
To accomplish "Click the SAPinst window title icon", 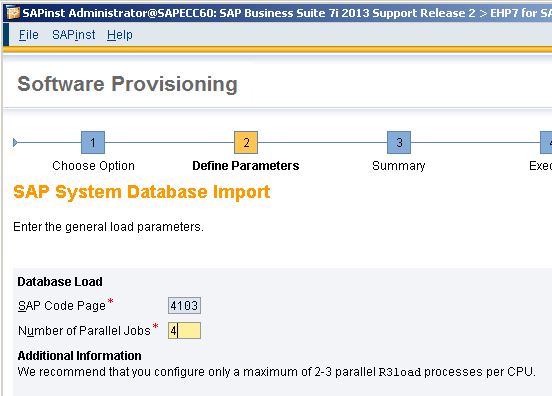I will (x=13, y=13).
